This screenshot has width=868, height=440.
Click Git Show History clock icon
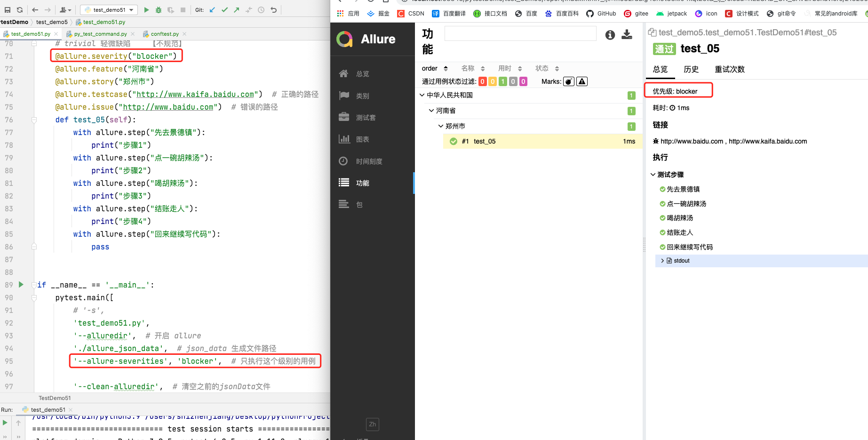pyautogui.click(x=261, y=9)
